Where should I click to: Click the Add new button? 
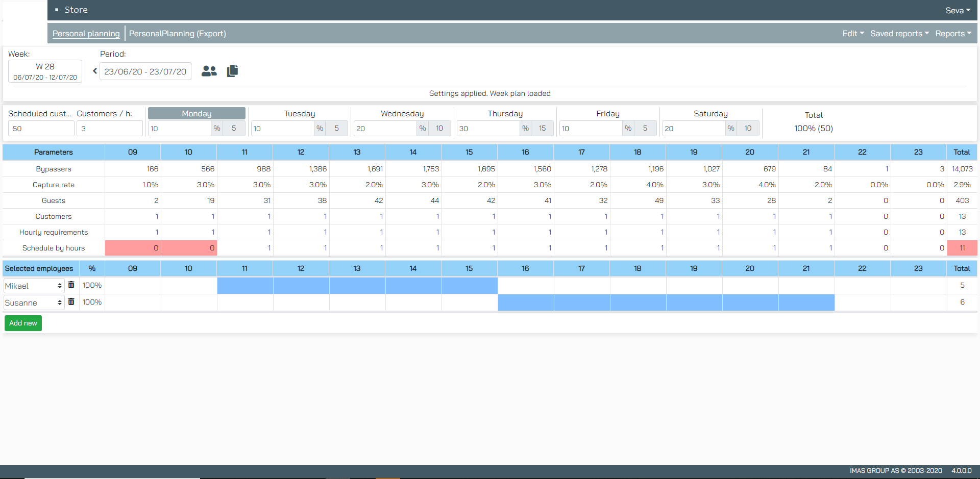[23, 323]
